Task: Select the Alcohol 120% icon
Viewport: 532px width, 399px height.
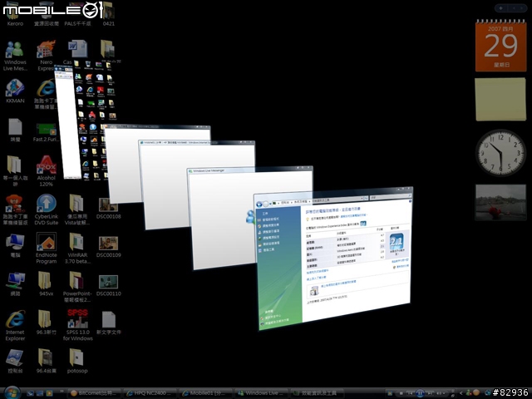Action: click(47, 170)
